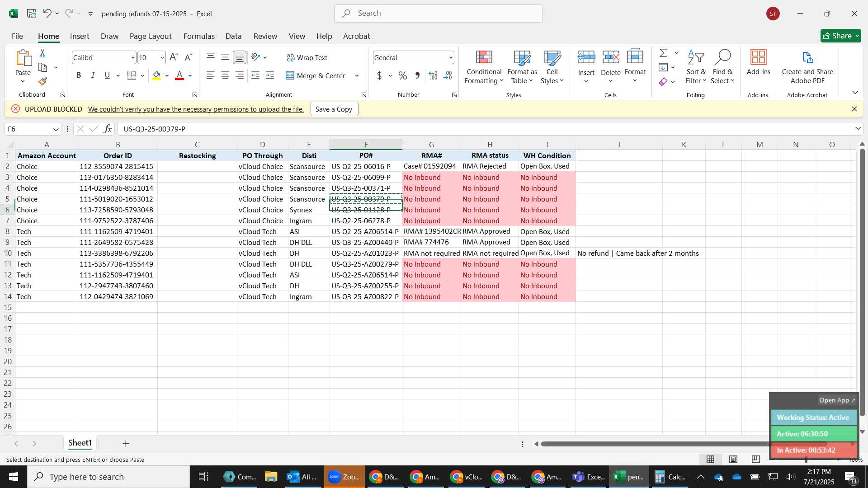Expand Font Color dropdown arrow
868x488 pixels.
point(190,75)
